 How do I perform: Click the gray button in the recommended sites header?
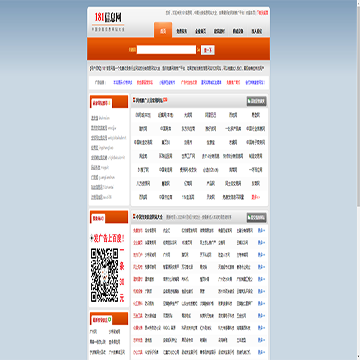click(x=257, y=101)
